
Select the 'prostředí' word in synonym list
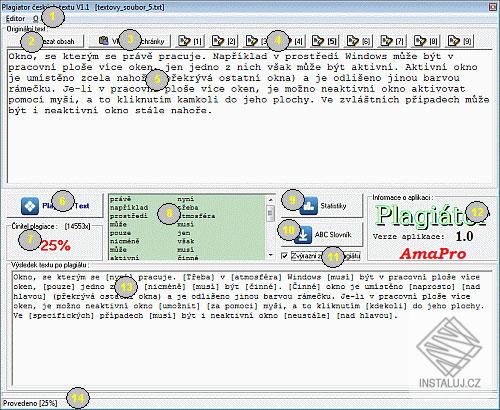click(x=128, y=216)
